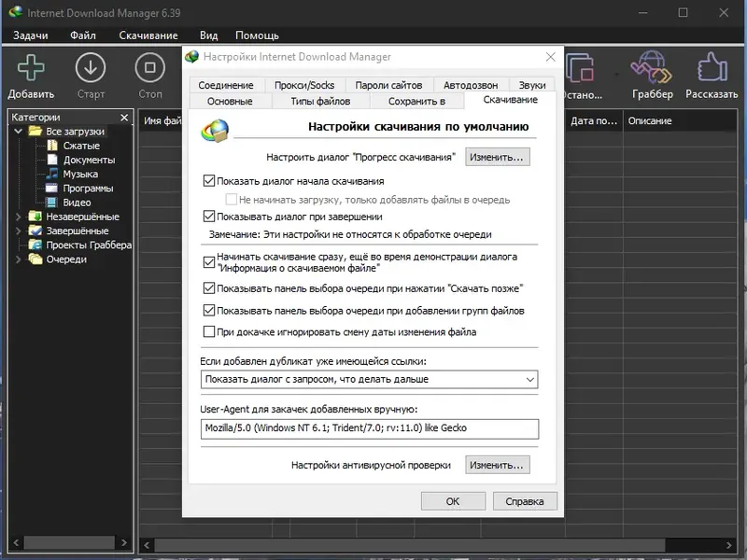Toggle Не начинать загрузку, только добавлять checkbox
Image resolution: width=747 pixels, height=560 pixels.
click(231, 200)
